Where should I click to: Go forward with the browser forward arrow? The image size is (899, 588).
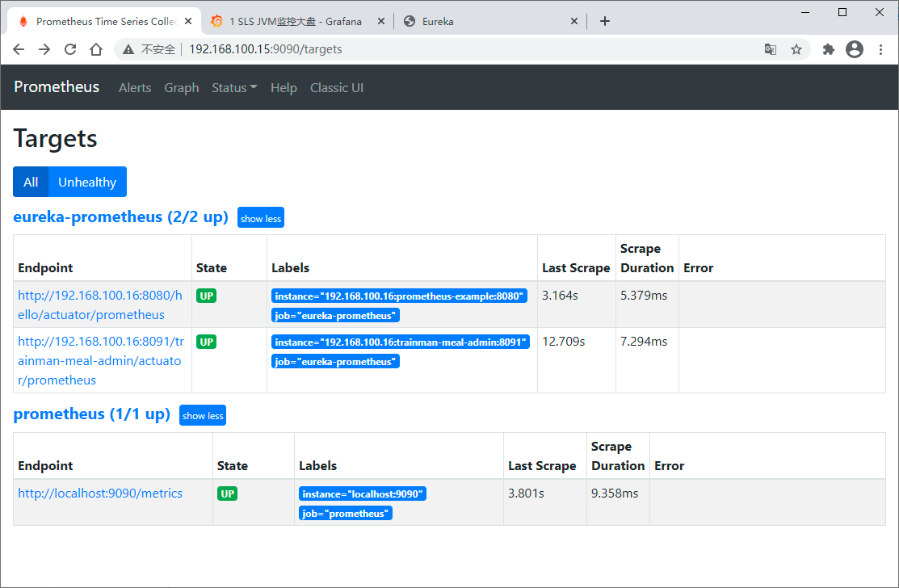coord(44,49)
